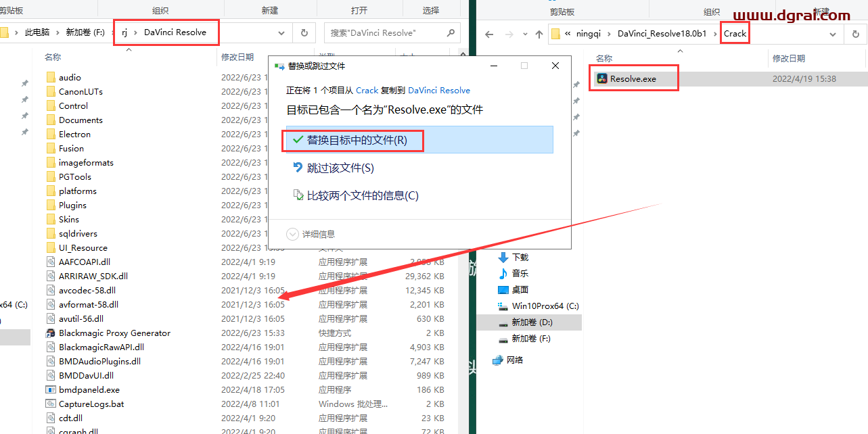Open Resolve.exe in the Crack folder
The image size is (868, 434).
pos(633,78)
